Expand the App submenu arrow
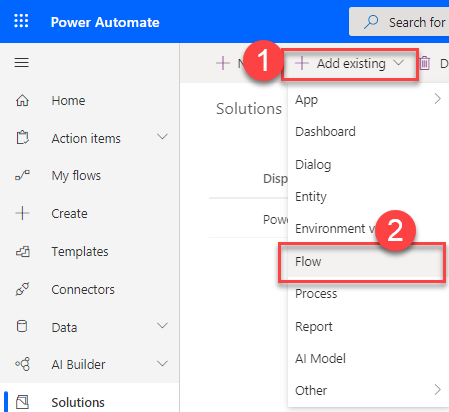Viewport: 449px width, 412px height. pos(438,99)
